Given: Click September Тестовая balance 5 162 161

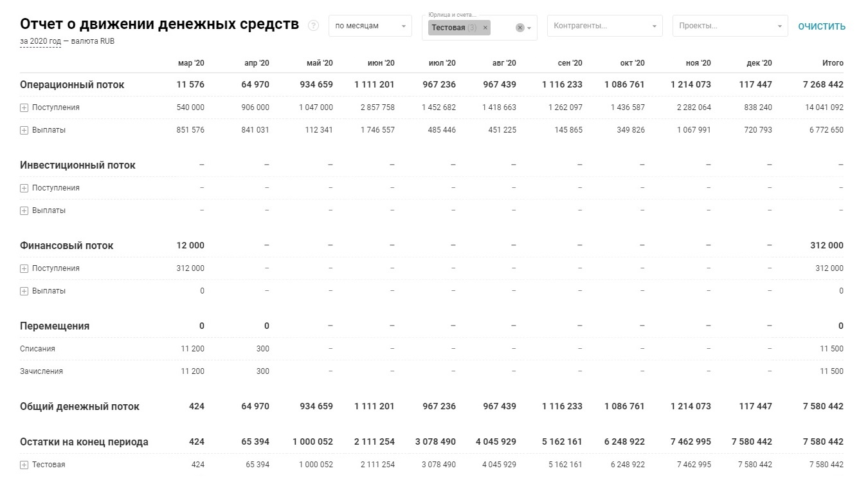Looking at the screenshot, I should pyautogui.click(x=565, y=465).
